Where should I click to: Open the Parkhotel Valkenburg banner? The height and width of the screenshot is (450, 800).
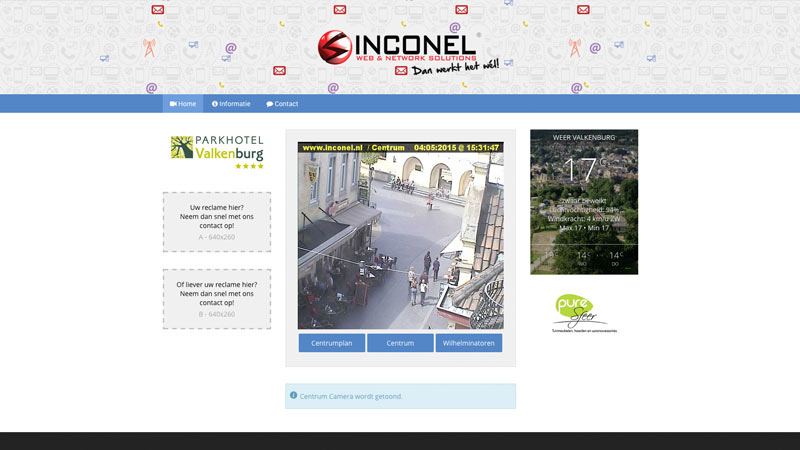coord(217,152)
